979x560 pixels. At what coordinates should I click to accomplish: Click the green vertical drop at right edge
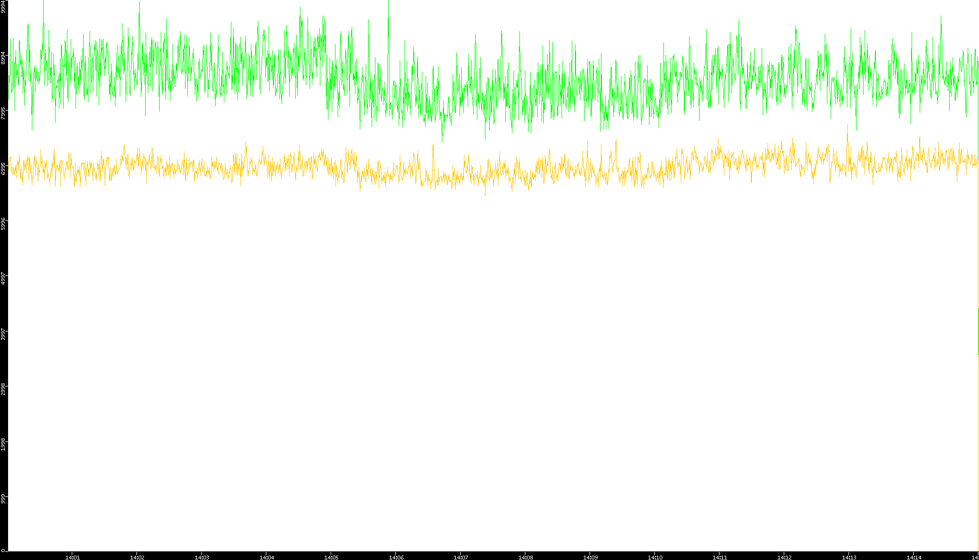point(978,331)
